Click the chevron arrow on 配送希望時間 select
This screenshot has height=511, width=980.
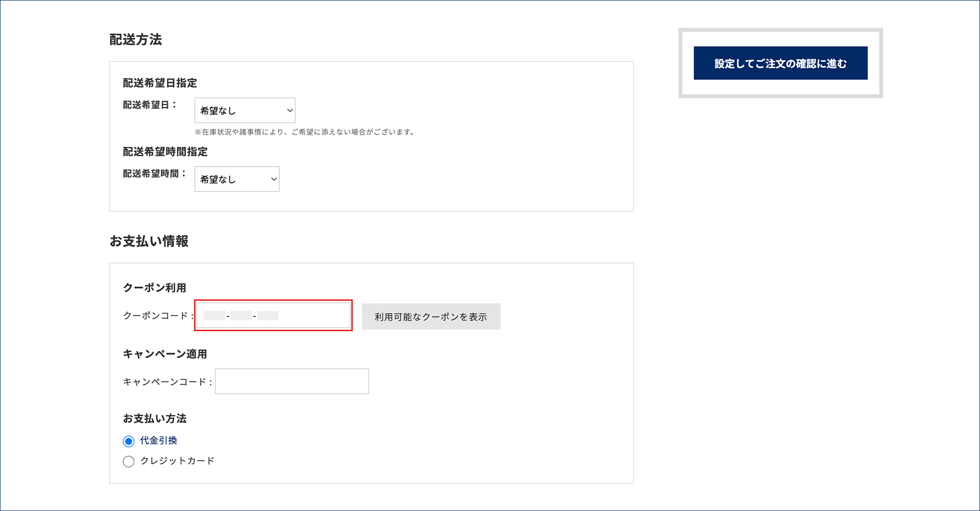point(274,179)
